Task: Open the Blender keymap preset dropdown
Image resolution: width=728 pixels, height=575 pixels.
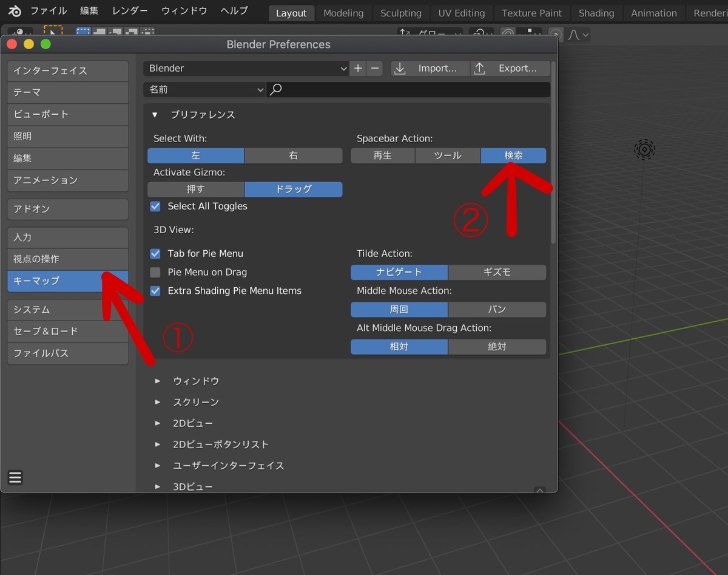Action: [x=246, y=68]
